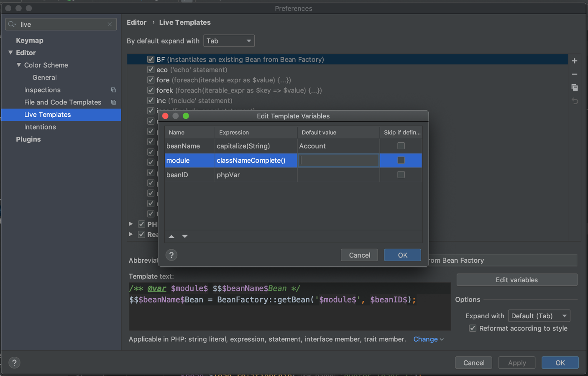
Task: Select Intentions in the settings sidebar
Action: point(40,127)
